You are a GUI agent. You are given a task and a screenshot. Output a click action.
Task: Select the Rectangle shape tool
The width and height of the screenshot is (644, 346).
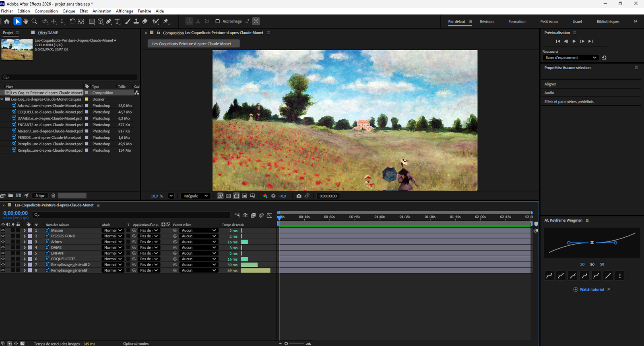(92, 21)
